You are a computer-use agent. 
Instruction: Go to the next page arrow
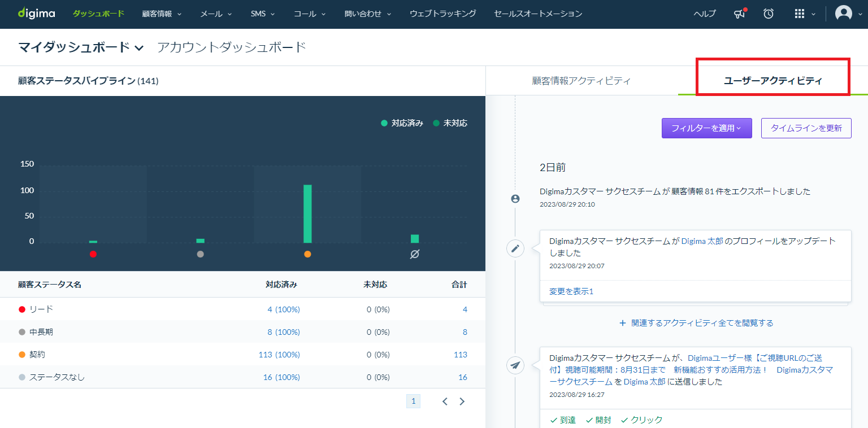462,401
